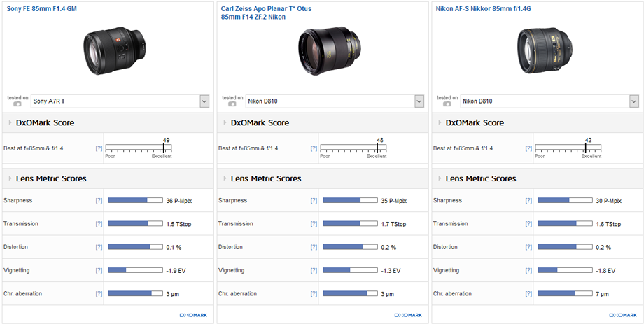The height and width of the screenshot is (324, 644).
Task: Click the [?] help icon beside Nikon Distortion
Action: pos(528,247)
